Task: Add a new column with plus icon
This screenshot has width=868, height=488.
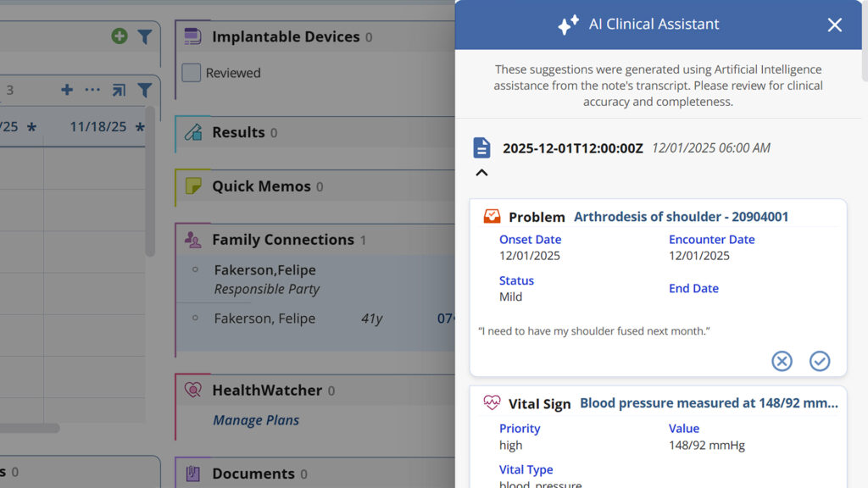Action: [67, 90]
